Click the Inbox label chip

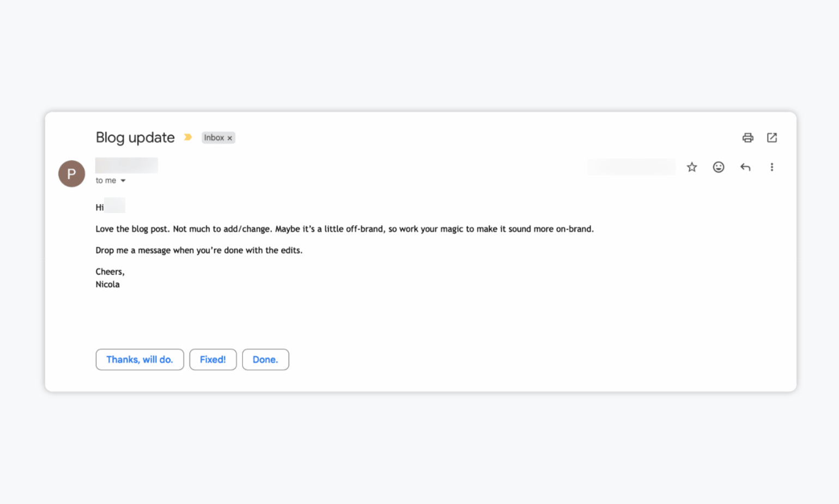(x=214, y=138)
